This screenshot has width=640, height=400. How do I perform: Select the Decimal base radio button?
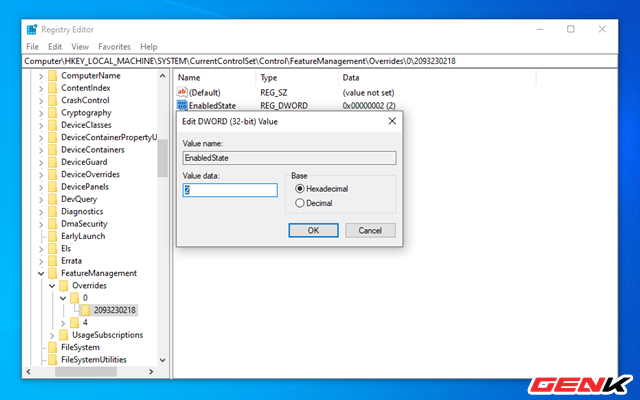click(x=300, y=203)
